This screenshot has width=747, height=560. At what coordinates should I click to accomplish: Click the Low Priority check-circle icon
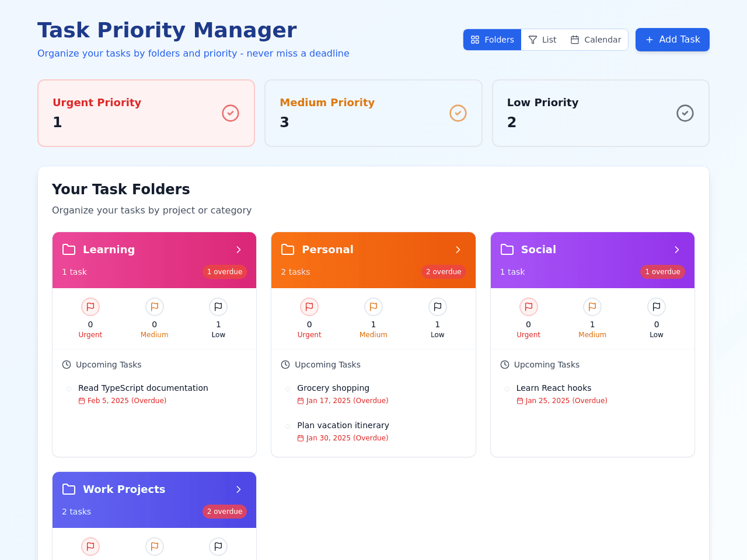(x=685, y=113)
